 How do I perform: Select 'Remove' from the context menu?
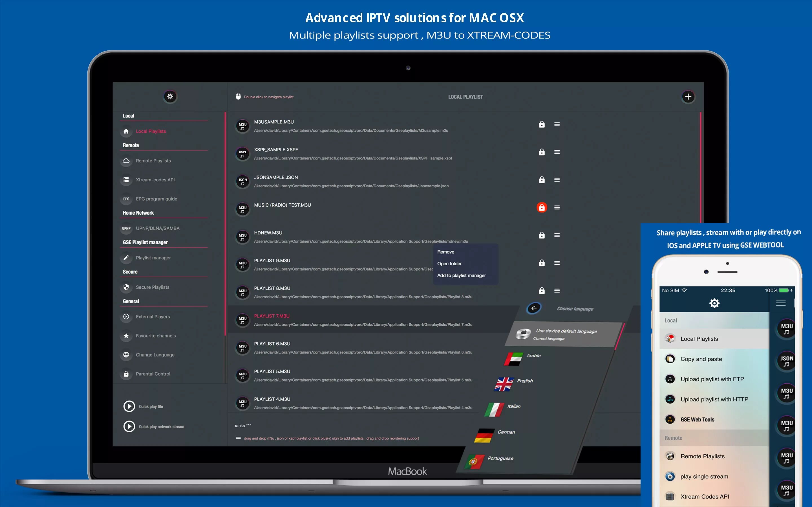point(445,252)
